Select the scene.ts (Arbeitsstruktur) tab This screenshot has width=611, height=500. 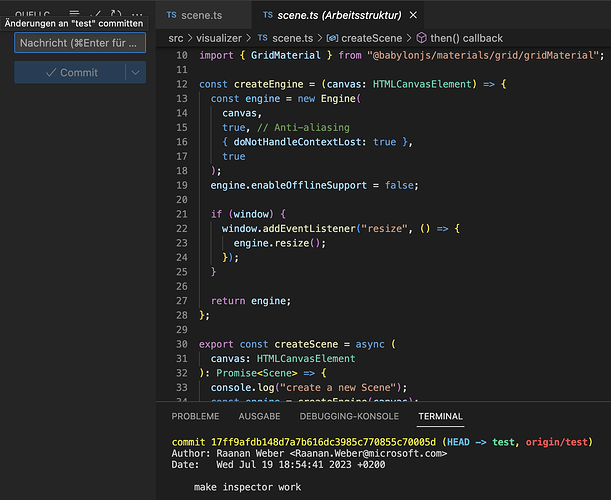(338, 16)
